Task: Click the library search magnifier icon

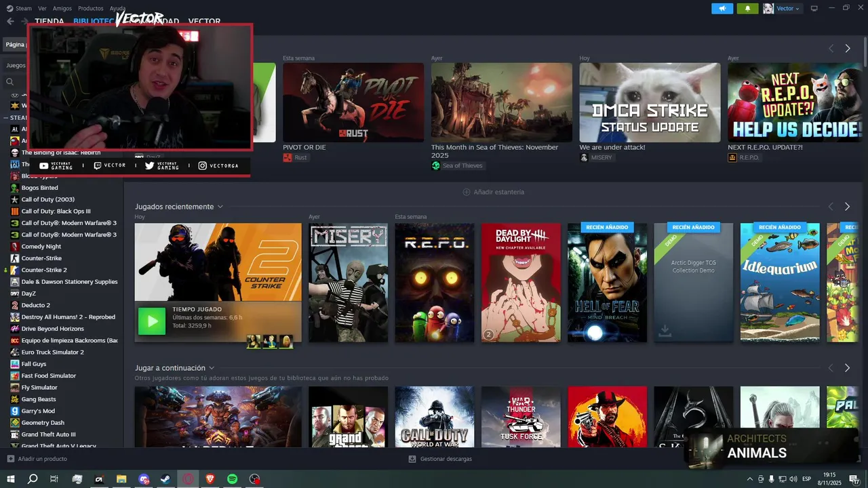Action: tap(10, 81)
